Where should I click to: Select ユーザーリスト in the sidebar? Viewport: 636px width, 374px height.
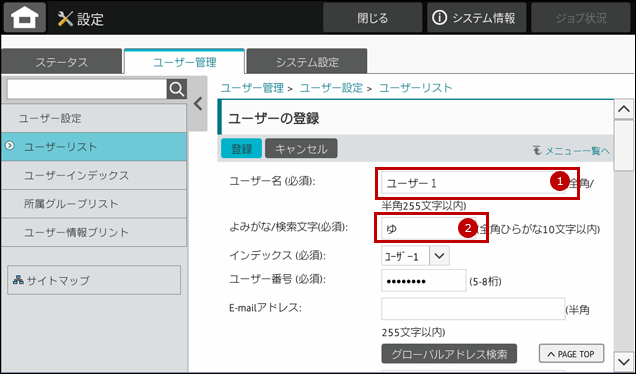(x=94, y=146)
